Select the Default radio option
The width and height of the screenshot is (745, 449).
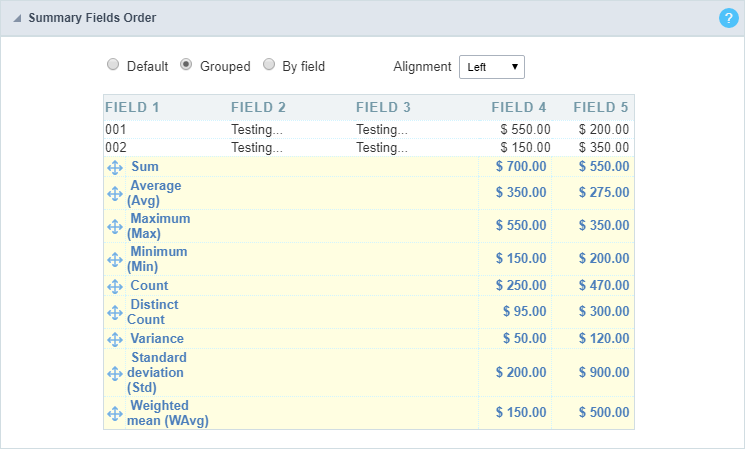pyautogui.click(x=113, y=66)
